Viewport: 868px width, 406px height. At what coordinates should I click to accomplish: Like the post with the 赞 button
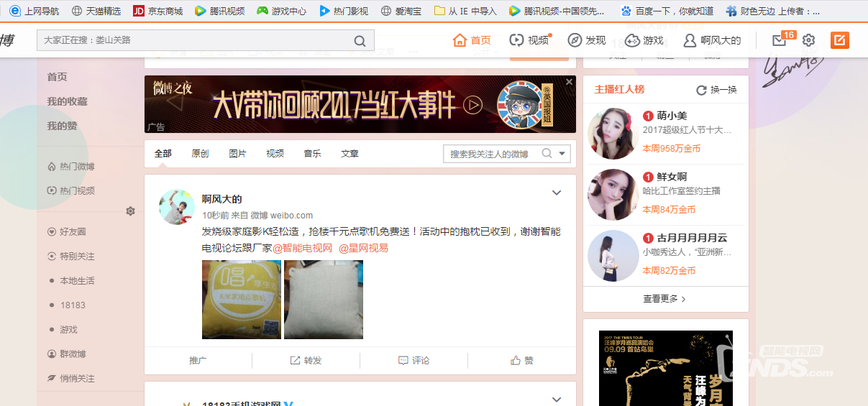521,361
